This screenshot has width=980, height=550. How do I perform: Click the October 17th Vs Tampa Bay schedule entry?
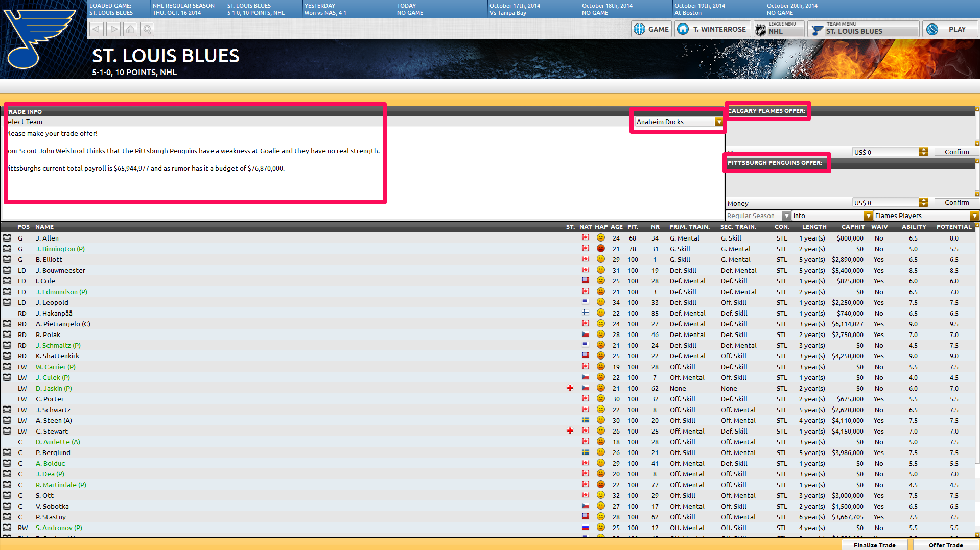tap(533, 9)
